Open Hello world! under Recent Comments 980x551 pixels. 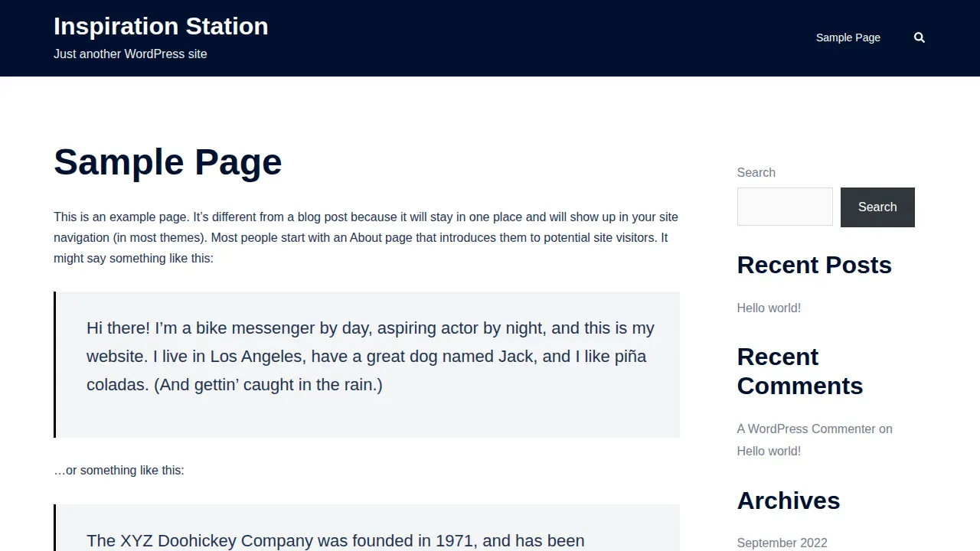769,451
